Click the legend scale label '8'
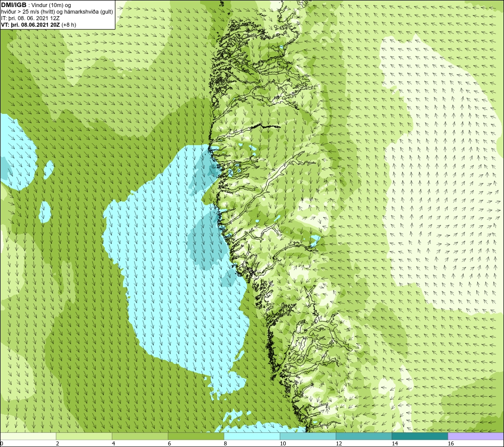The height and width of the screenshot is (447, 504). (225, 443)
